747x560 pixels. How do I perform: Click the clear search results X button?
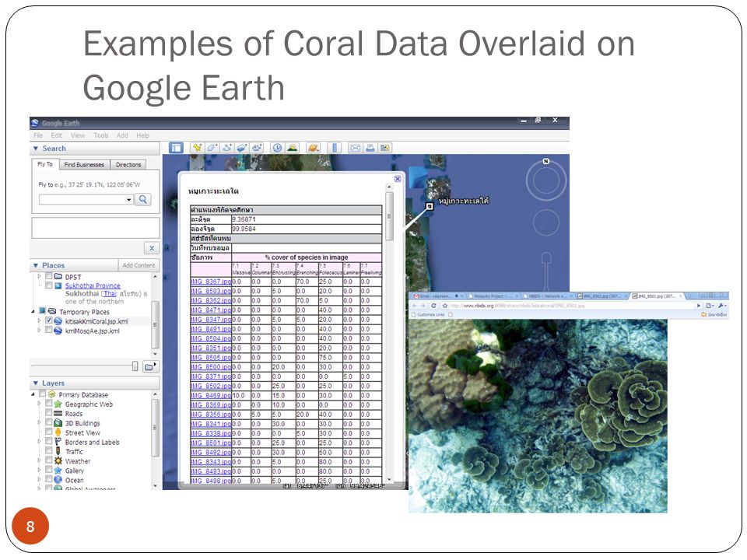coord(152,248)
